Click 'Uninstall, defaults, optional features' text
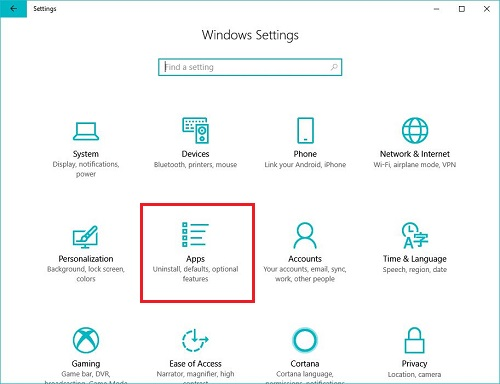500x384 pixels. pyautogui.click(x=195, y=274)
